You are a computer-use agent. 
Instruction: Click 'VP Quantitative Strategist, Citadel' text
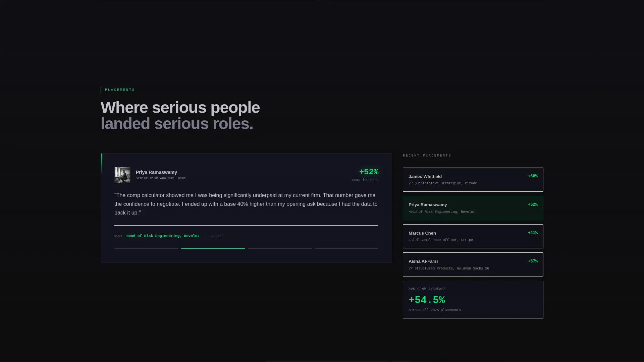click(x=444, y=183)
